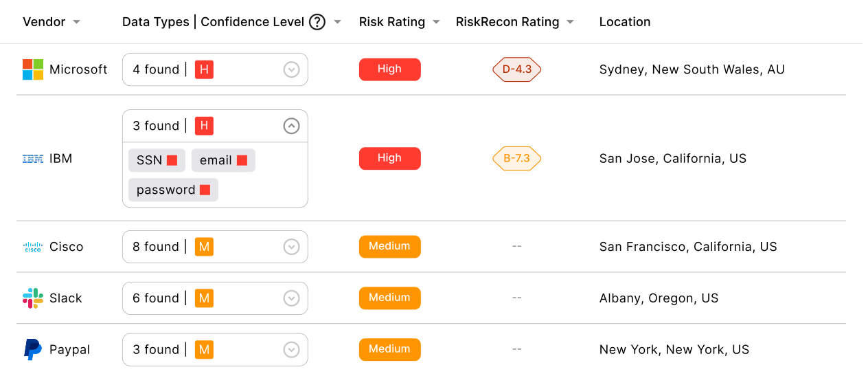This screenshot has width=868, height=376.
Task: Click the red swatch on password tag
Action: pyautogui.click(x=205, y=190)
